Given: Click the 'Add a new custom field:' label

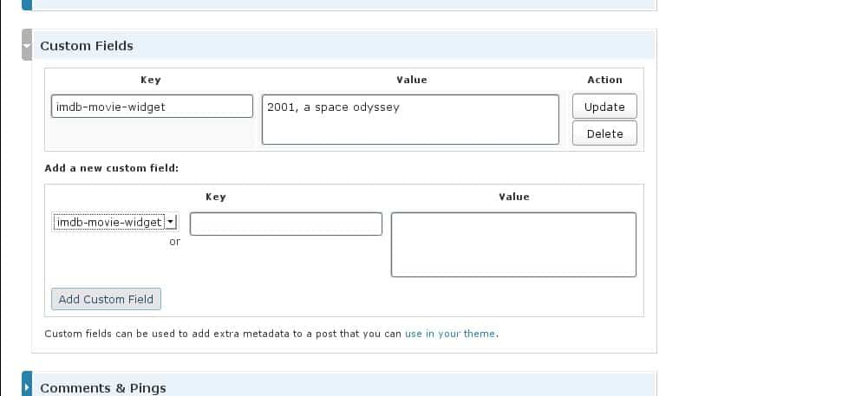Looking at the screenshot, I should (111, 168).
